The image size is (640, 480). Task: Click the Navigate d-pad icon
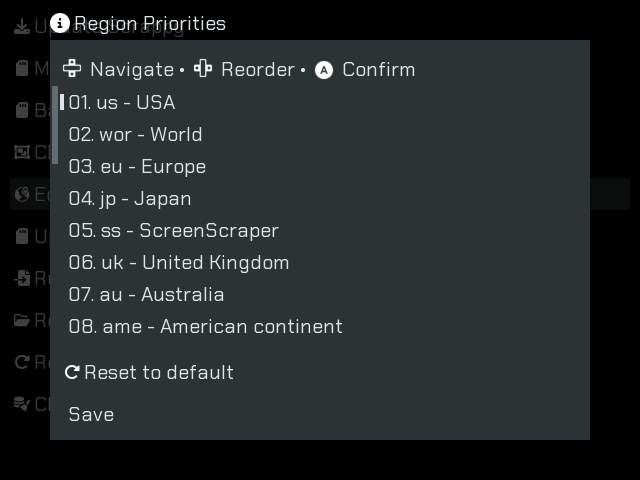[x=72, y=69]
